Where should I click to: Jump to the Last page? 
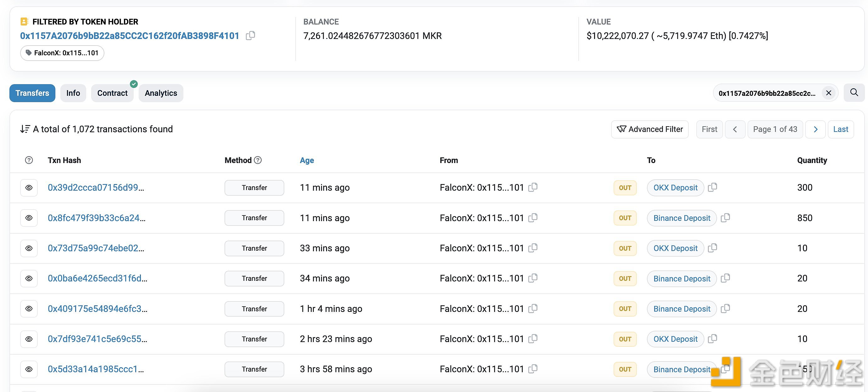click(x=840, y=129)
